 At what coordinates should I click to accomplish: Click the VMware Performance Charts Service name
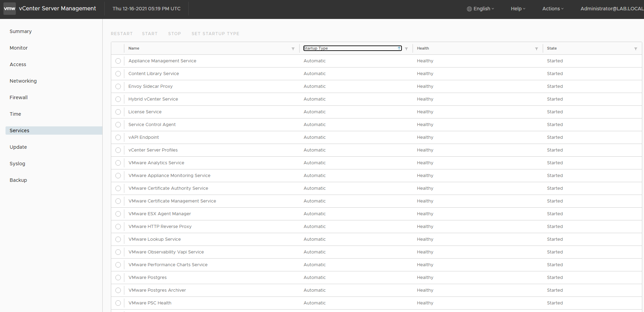168,265
